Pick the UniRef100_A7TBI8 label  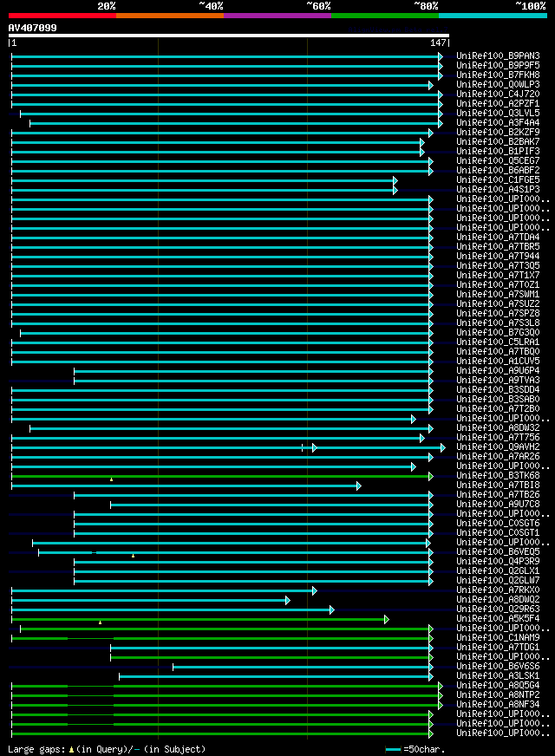498,485
